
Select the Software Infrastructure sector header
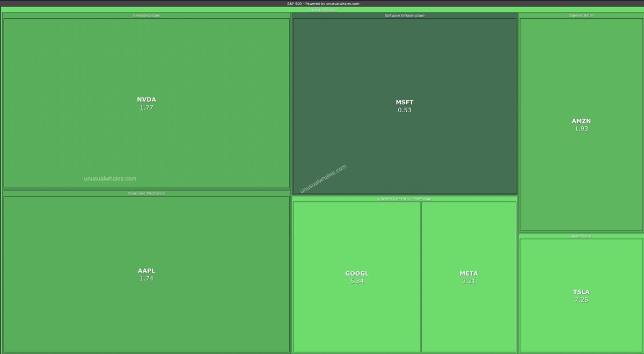point(405,16)
